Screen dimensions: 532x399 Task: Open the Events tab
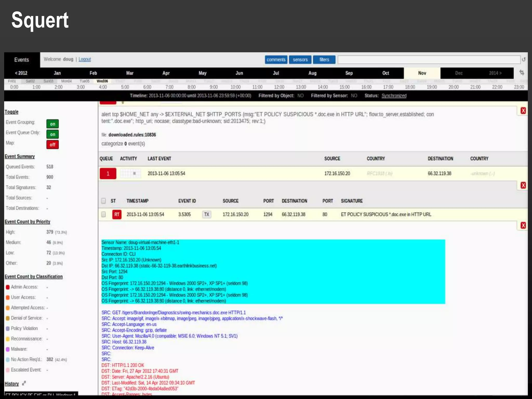pos(22,60)
